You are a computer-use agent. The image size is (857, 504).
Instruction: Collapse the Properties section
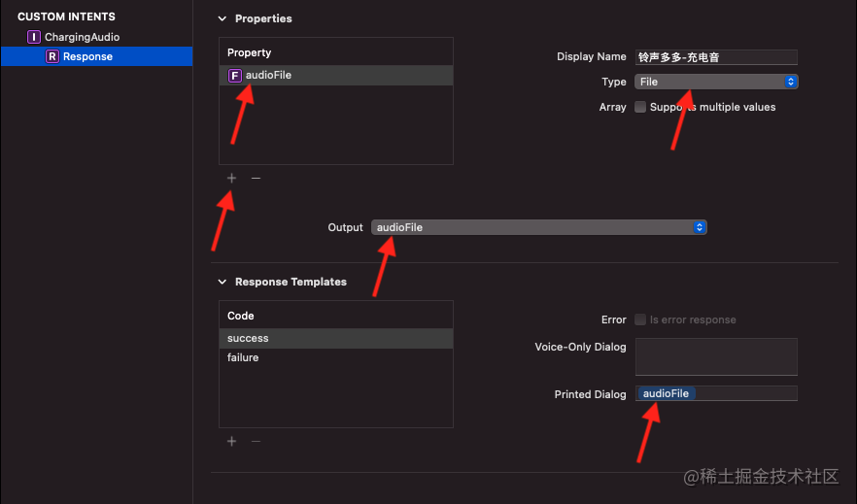tap(222, 18)
